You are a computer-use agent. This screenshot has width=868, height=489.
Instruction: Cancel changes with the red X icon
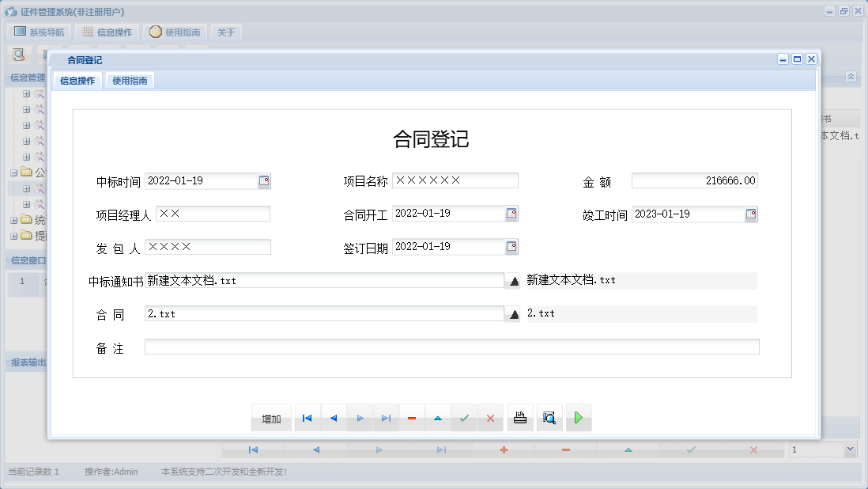(491, 418)
